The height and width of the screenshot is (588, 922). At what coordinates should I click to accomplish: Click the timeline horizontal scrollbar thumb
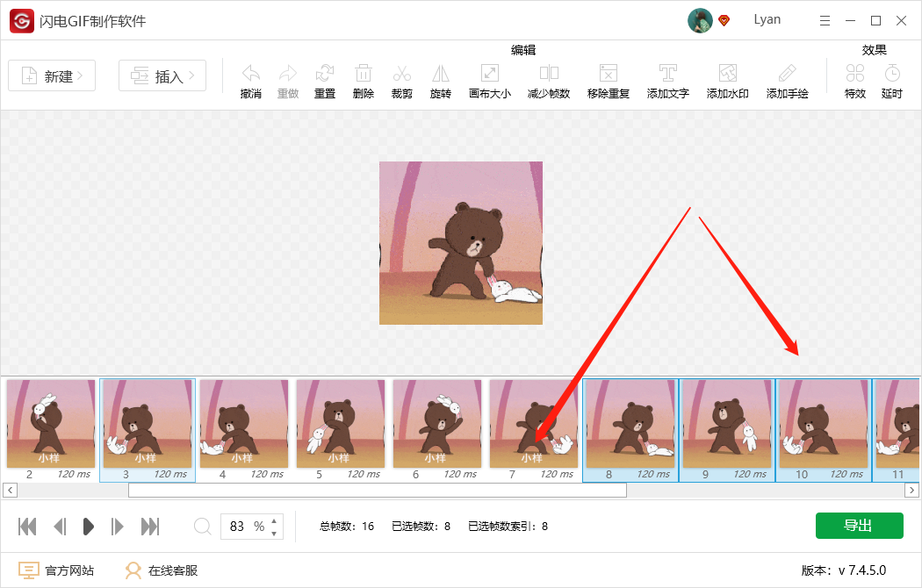point(378,490)
